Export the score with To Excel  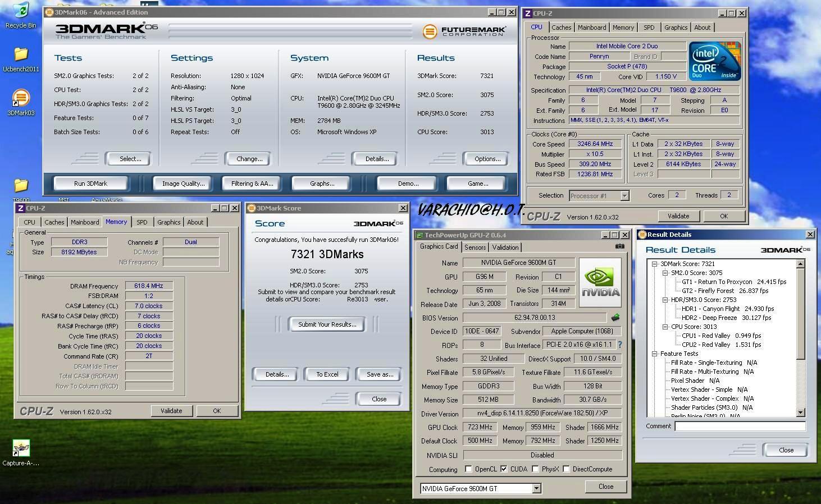tap(327, 374)
